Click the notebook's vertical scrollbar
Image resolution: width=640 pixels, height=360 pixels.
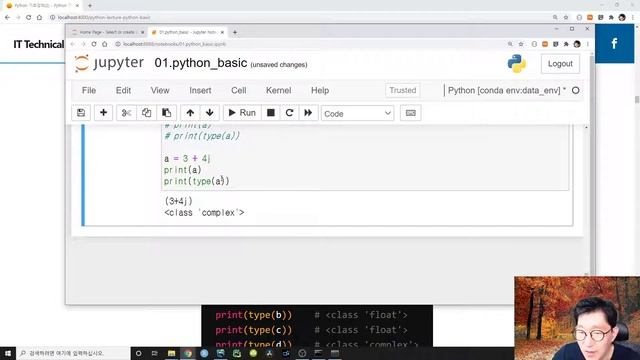(586, 200)
